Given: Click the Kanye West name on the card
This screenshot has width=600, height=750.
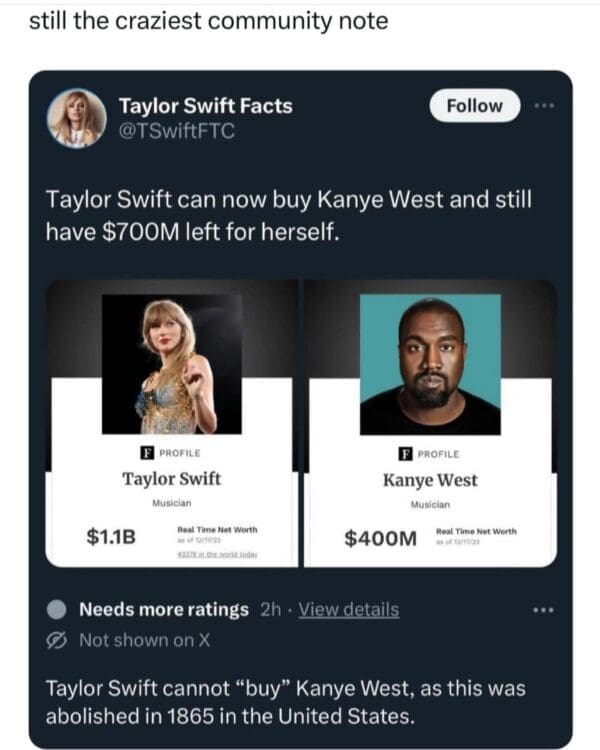Looking at the screenshot, I should pyautogui.click(x=430, y=480).
